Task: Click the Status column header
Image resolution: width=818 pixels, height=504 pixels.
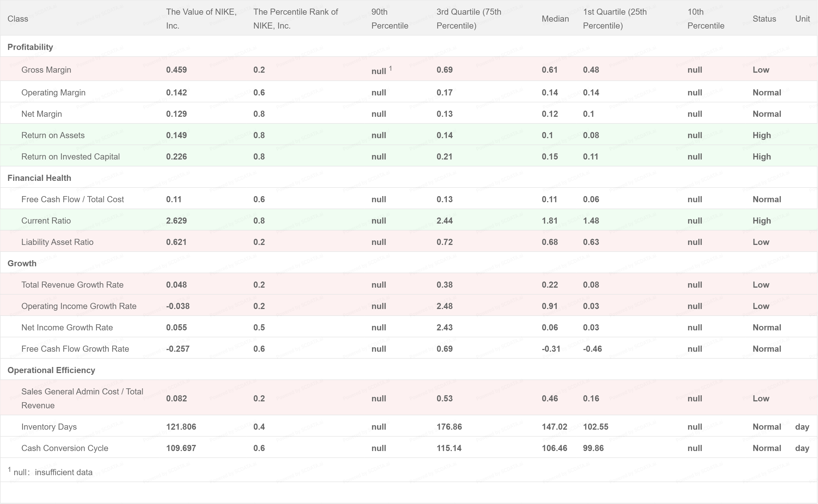Action: 764,19
